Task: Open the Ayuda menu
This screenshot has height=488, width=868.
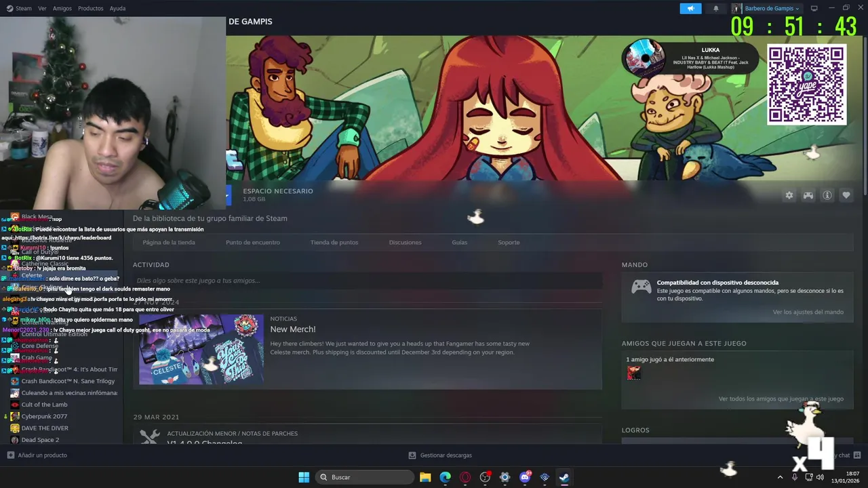Action: click(x=117, y=8)
